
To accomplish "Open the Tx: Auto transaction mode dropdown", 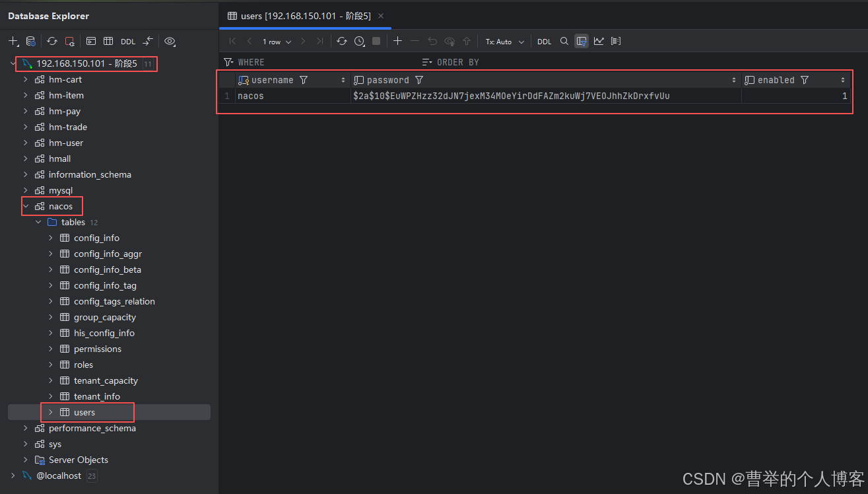I will [x=505, y=42].
